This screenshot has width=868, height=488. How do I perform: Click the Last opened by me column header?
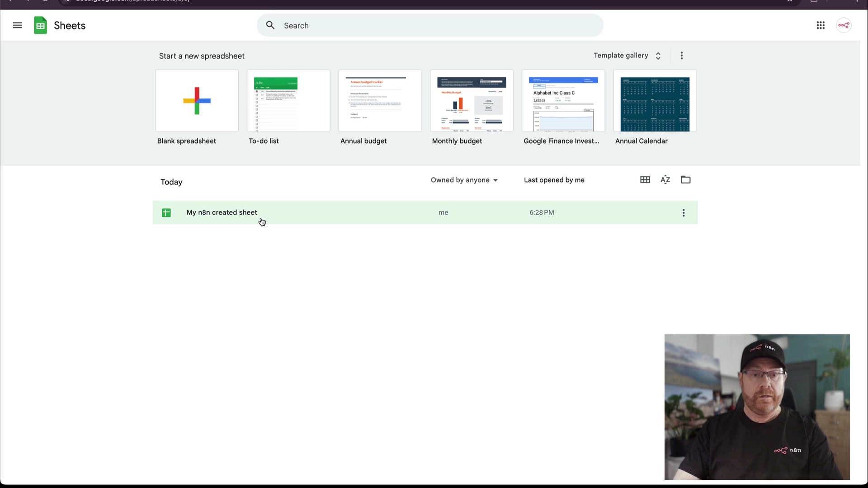point(554,180)
